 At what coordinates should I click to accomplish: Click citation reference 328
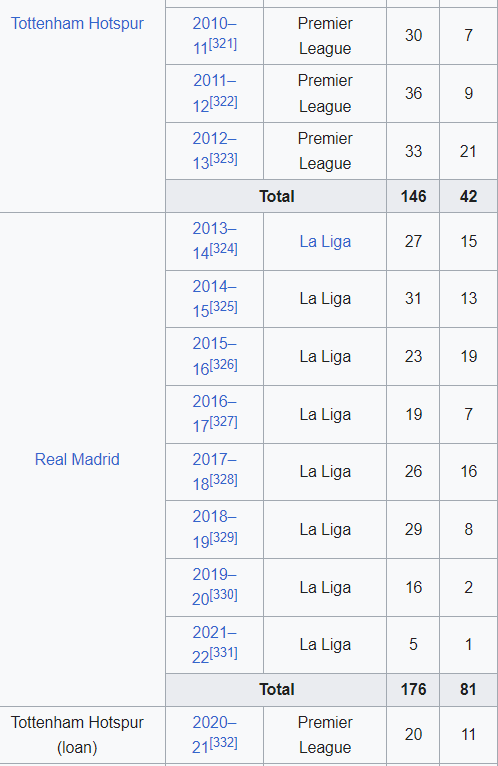(x=223, y=480)
